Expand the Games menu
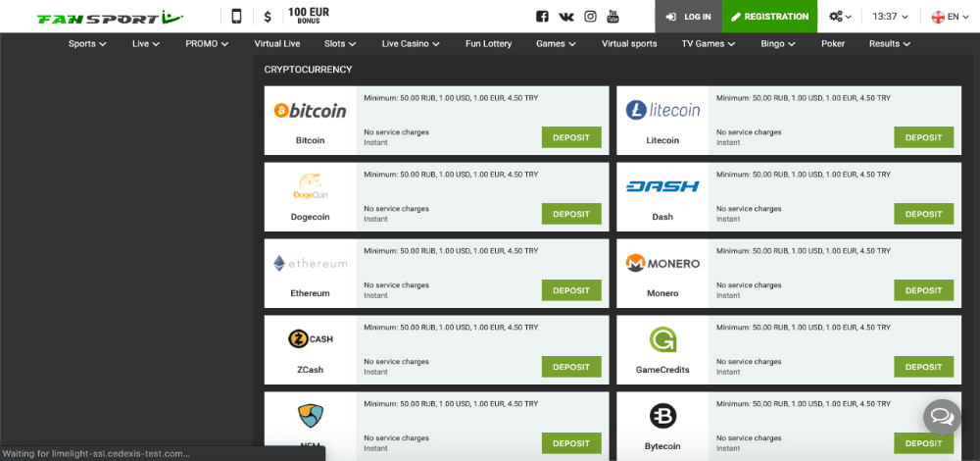The image size is (980, 461). click(x=557, y=44)
